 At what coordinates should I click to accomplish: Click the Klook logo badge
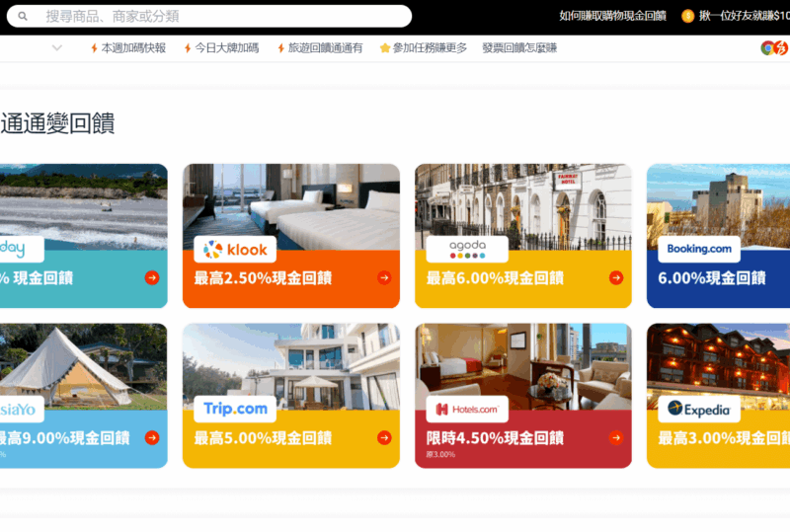(x=235, y=249)
